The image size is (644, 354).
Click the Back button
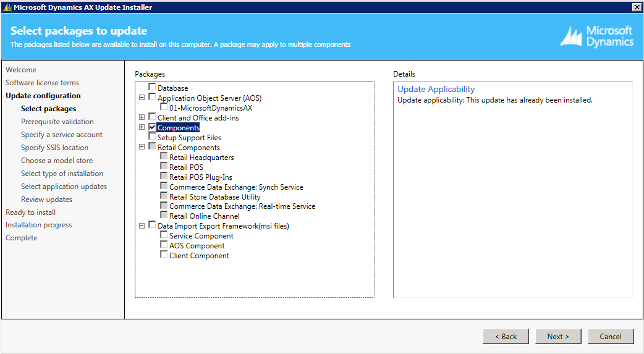tap(506, 337)
